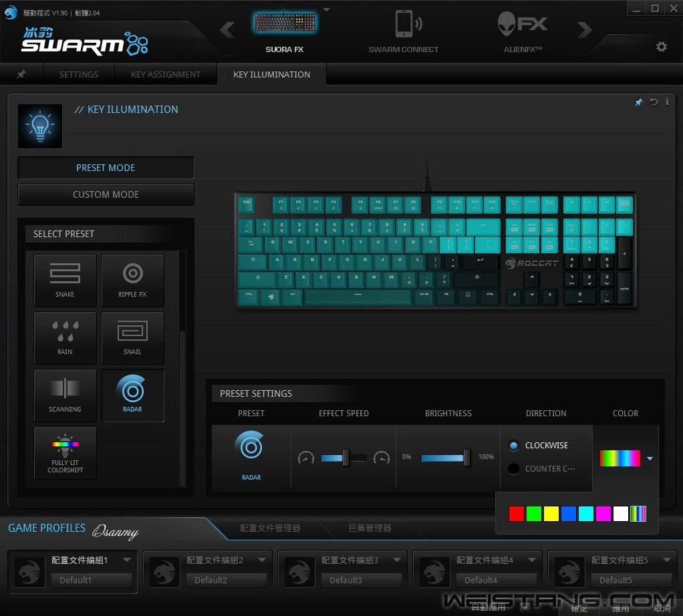Viewport: 683px width, 616px height.
Task: Open the AlienFX module
Action: 523,31
